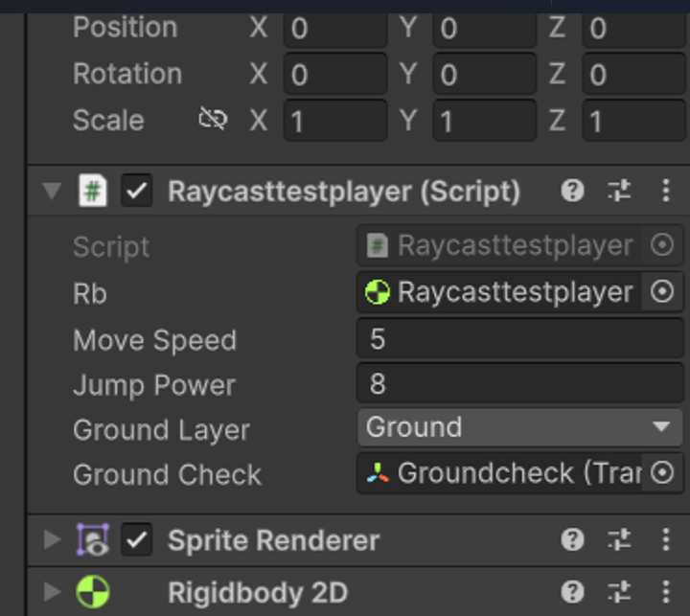690x616 pixels.
Task: Toggle Scale constrained proportions link icon
Action: coord(213,120)
